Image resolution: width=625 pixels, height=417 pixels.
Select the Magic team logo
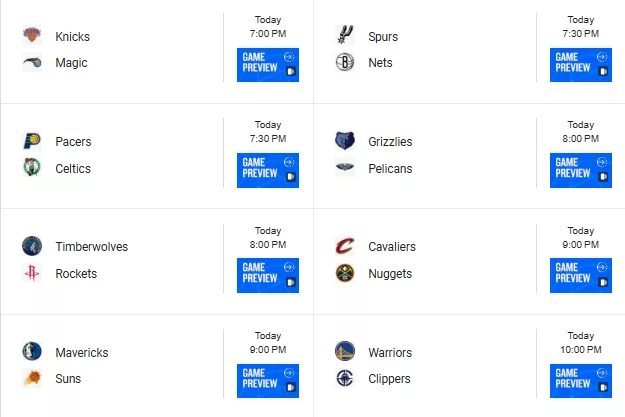32,62
